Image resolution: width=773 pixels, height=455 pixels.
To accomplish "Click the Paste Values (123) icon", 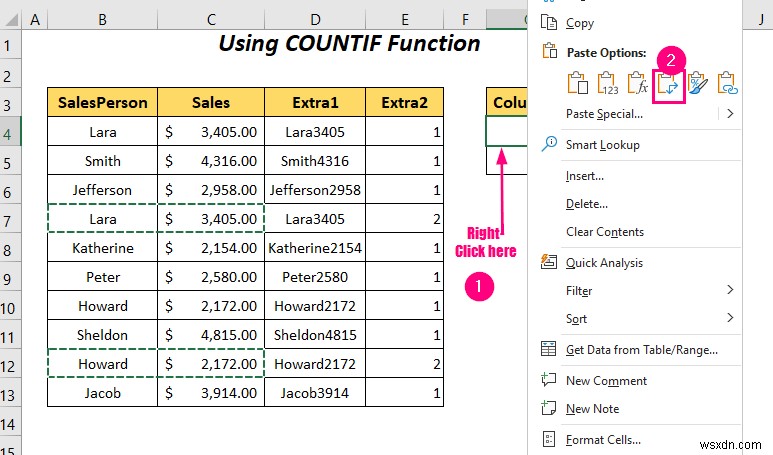I will [x=608, y=83].
